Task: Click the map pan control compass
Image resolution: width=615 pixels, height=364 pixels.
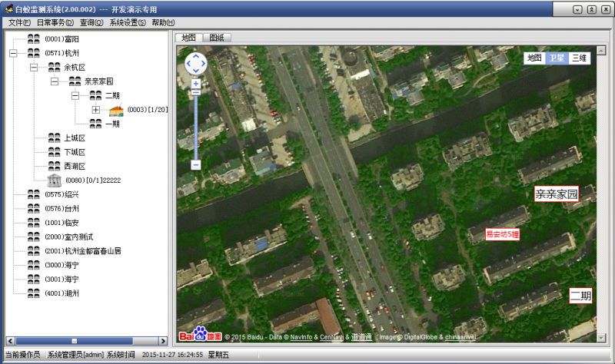Action: click(196, 64)
